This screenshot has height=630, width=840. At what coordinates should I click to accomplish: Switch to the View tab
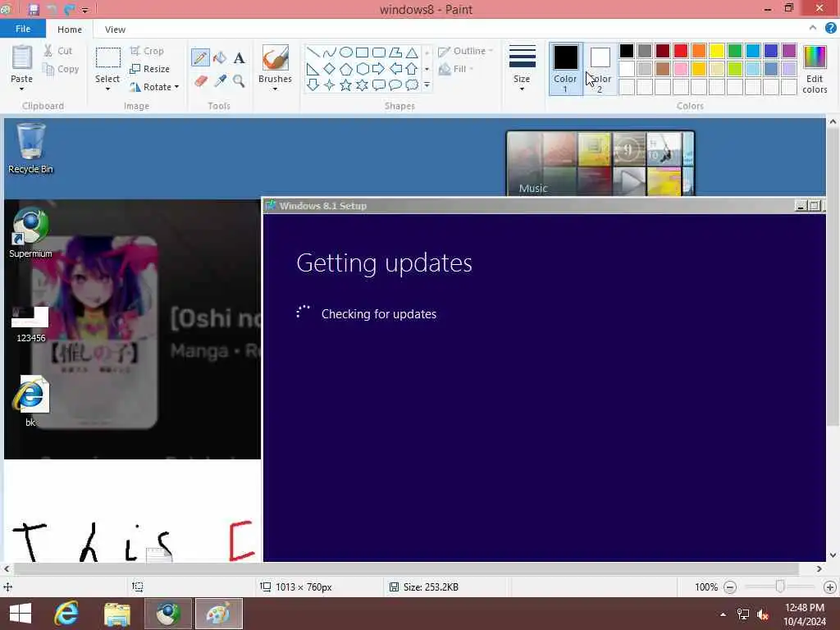(115, 30)
